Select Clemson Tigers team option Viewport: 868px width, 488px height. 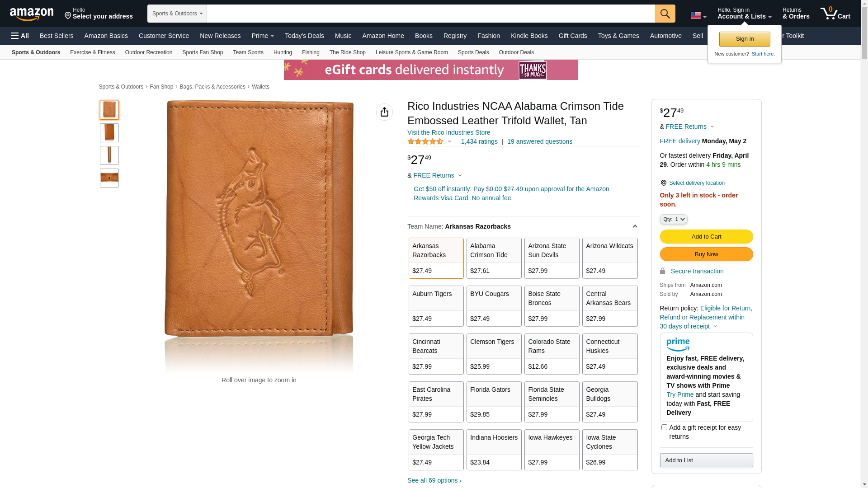(x=494, y=354)
